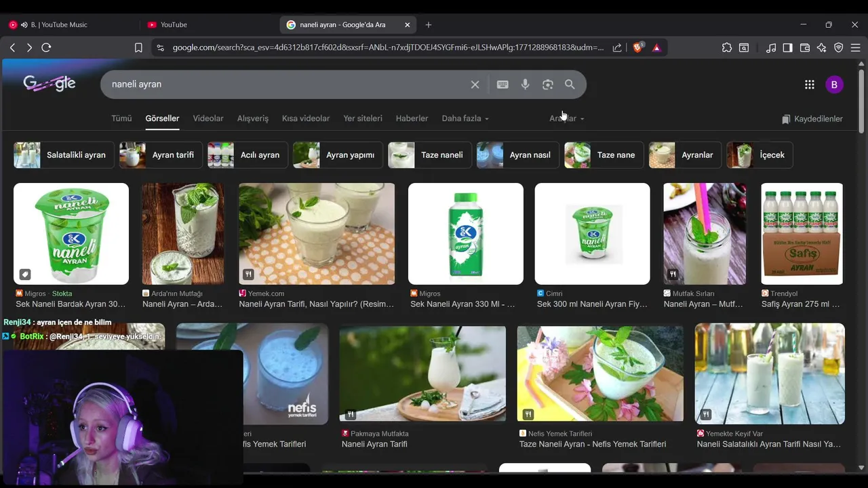Open Arda'nın Mutfağı ayran image
This screenshot has height=488, width=868.
[183, 234]
